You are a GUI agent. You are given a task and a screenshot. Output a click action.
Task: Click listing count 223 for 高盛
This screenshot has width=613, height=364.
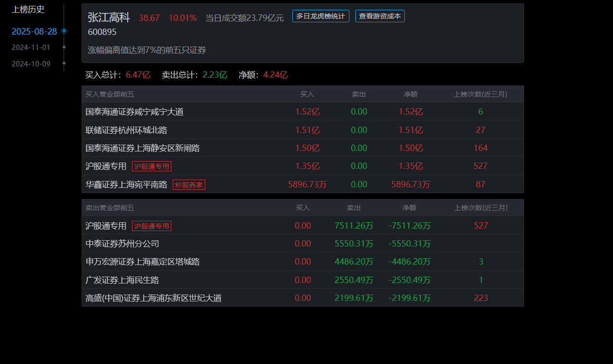pyautogui.click(x=481, y=298)
